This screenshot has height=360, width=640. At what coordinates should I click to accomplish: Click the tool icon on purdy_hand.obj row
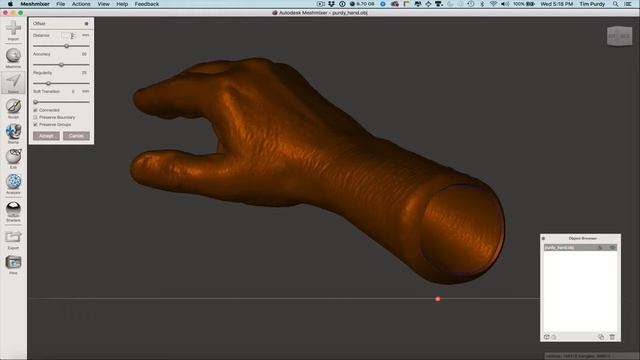click(600, 247)
